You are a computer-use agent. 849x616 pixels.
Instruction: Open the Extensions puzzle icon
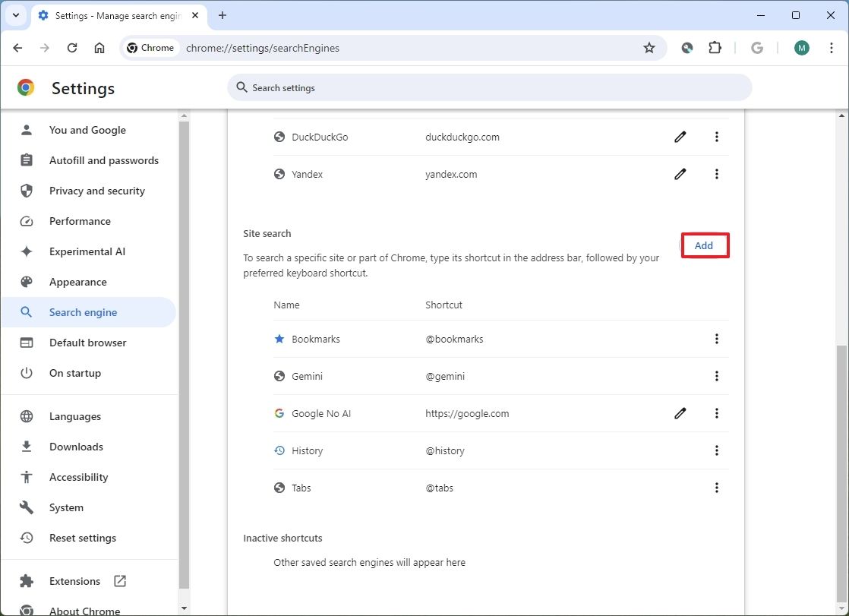pyautogui.click(x=715, y=47)
